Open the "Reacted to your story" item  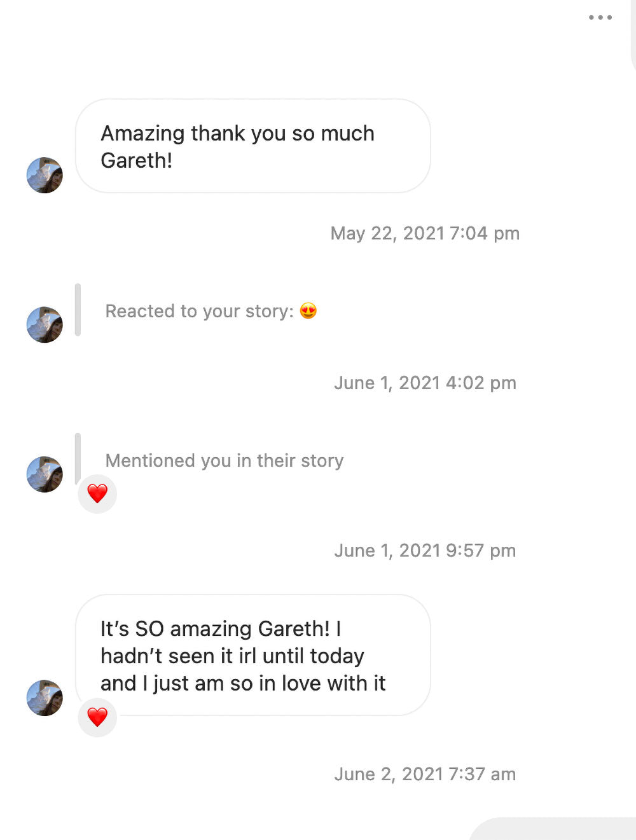coord(199,311)
